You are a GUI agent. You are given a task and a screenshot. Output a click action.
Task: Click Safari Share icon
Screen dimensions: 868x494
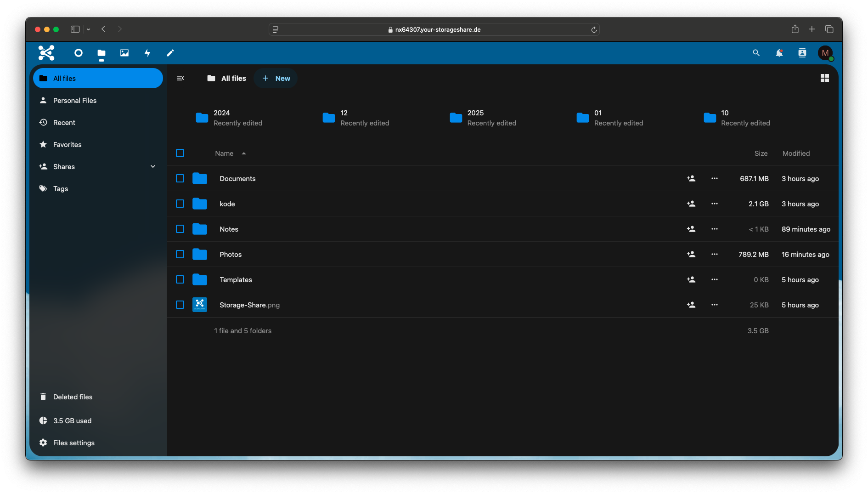click(795, 29)
